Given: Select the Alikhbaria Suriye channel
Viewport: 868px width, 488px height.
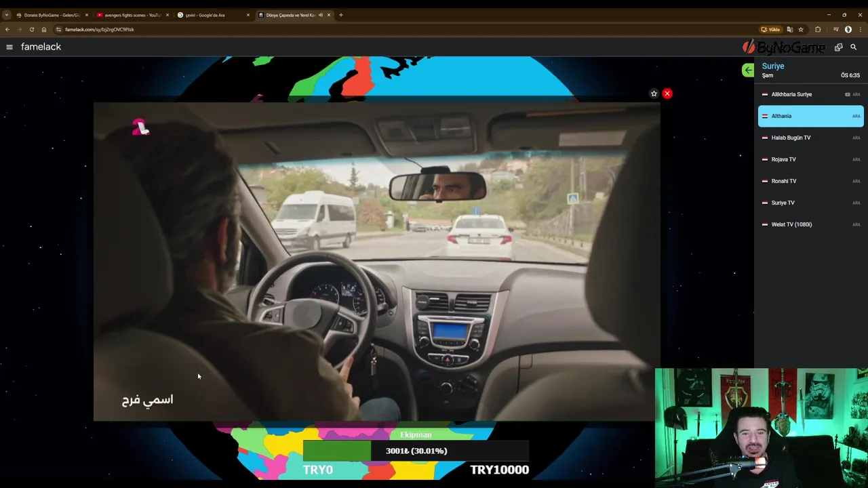Looking at the screenshot, I should pos(810,94).
